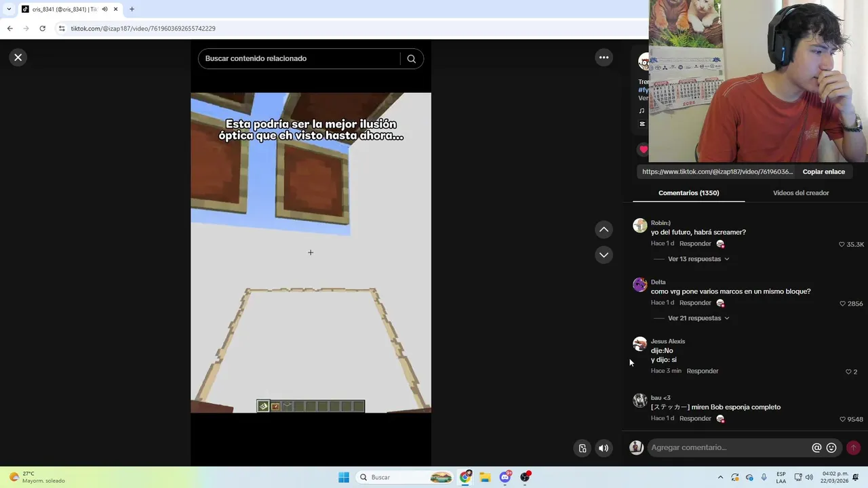The image size is (868, 488).
Task: Close the TikTok video viewer with X
Action: 18,58
